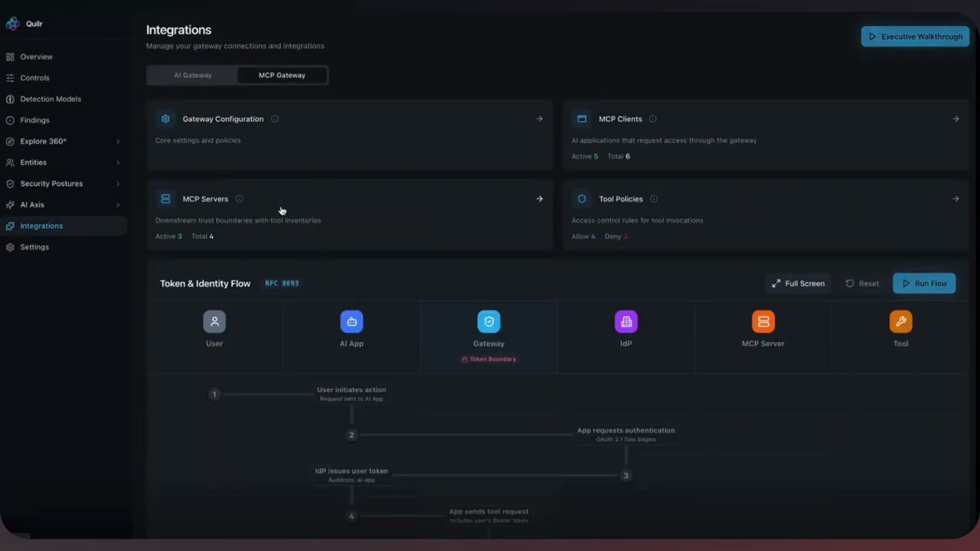
Task: Open Detection Models menu item
Action: point(51,99)
